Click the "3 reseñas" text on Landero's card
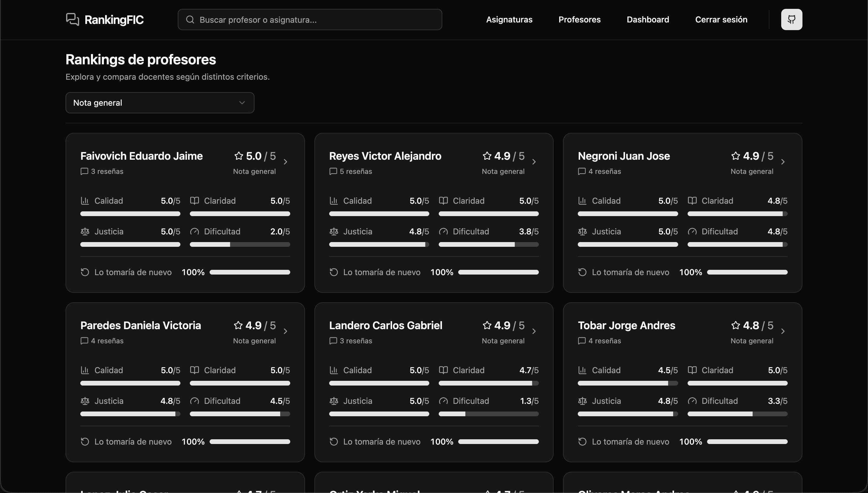This screenshot has height=493, width=868. coord(356,341)
